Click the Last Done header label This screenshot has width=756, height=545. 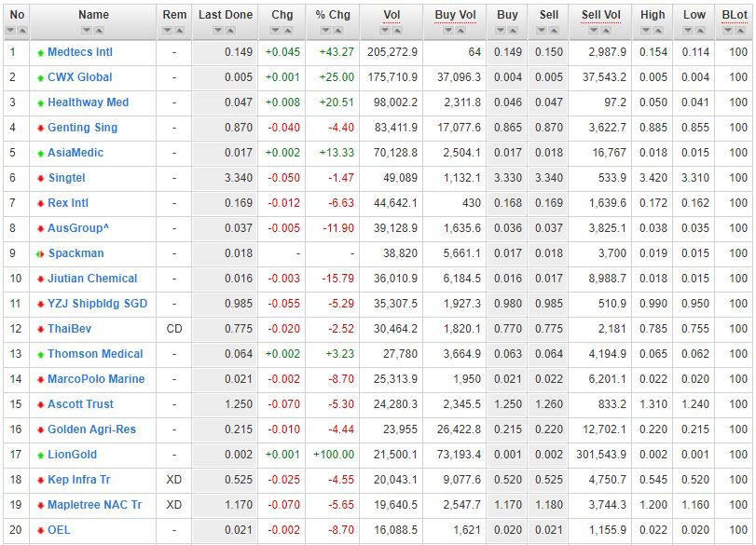(x=226, y=15)
